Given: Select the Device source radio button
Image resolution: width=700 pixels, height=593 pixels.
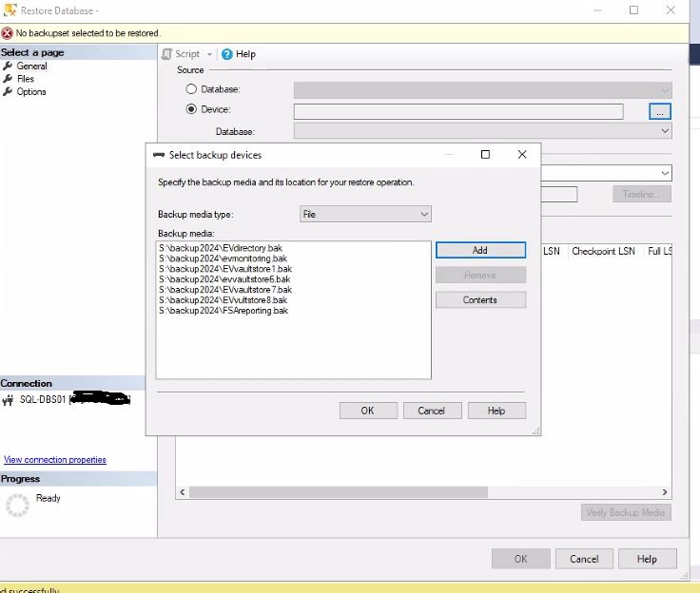Looking at the screenshot, I should pyautogui.click(x=191, y=110).
